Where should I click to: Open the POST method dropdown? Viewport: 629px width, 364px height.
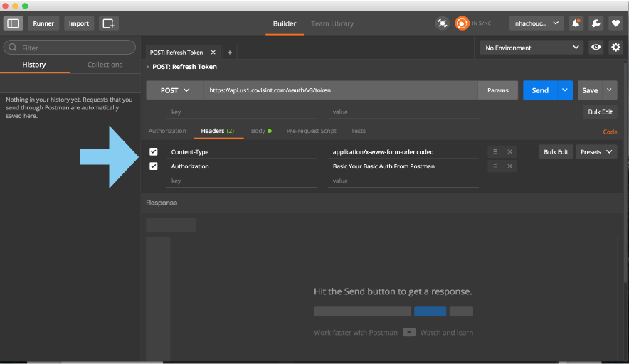pos(174,90)
